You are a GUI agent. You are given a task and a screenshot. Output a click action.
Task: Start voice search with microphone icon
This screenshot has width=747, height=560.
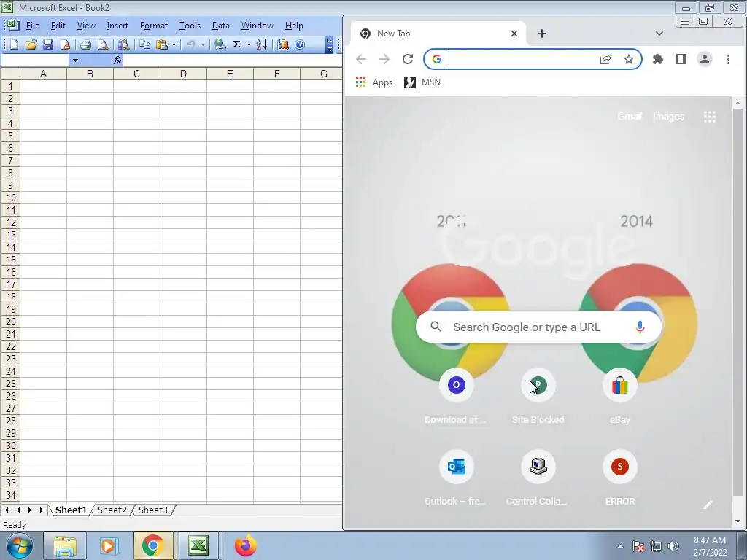click(640, 327)
